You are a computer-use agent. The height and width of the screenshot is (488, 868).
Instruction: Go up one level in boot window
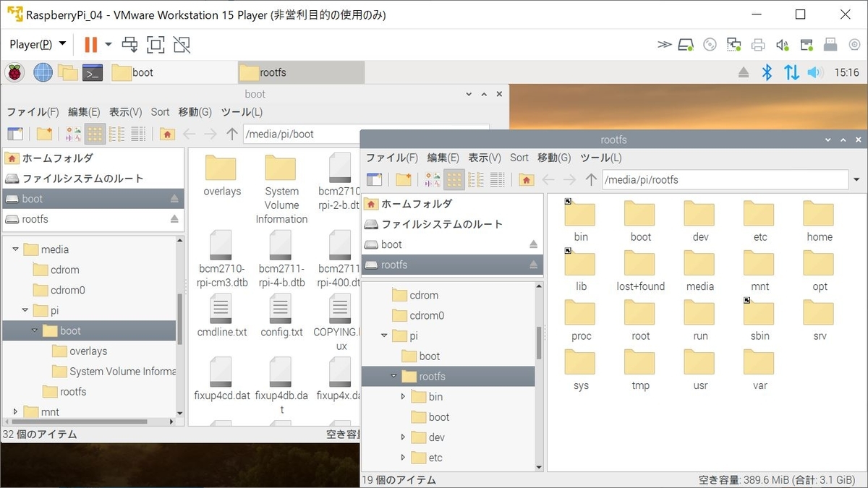pyautogui.click(x=232, y=134)
